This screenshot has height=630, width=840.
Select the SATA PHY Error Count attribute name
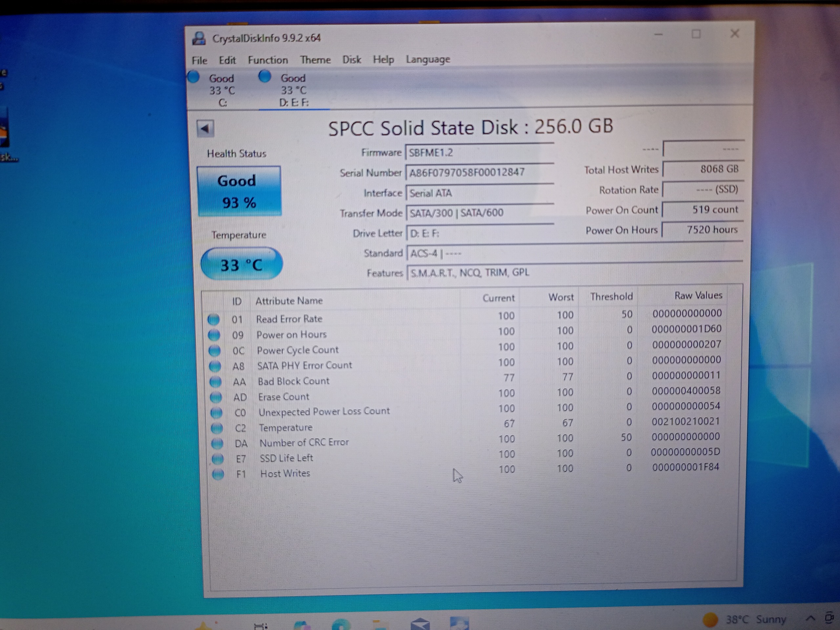304,365
